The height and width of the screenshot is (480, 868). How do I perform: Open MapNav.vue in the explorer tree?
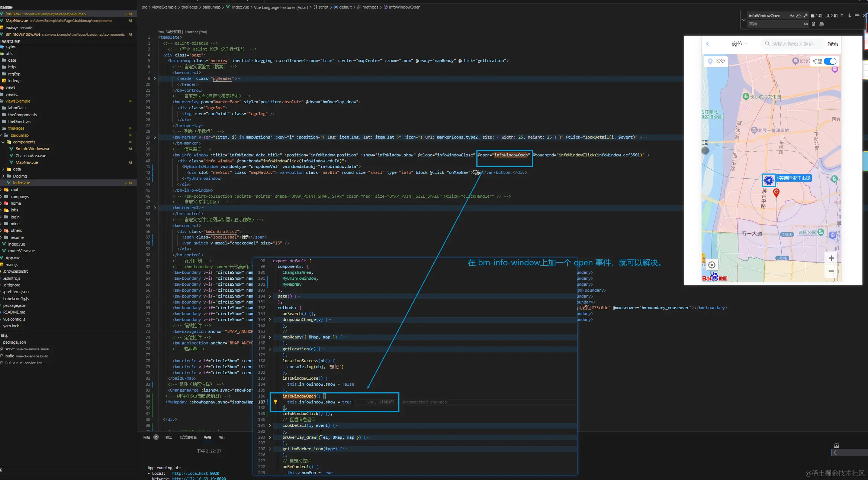pos(26,162)
